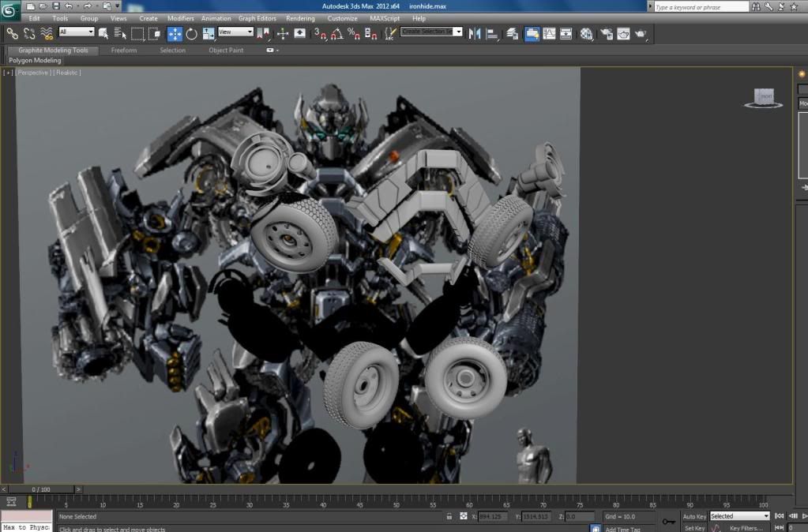Choose the Rectangular Selection Region tool
This screenshot has height=532, width=808.
click(137, 34)
